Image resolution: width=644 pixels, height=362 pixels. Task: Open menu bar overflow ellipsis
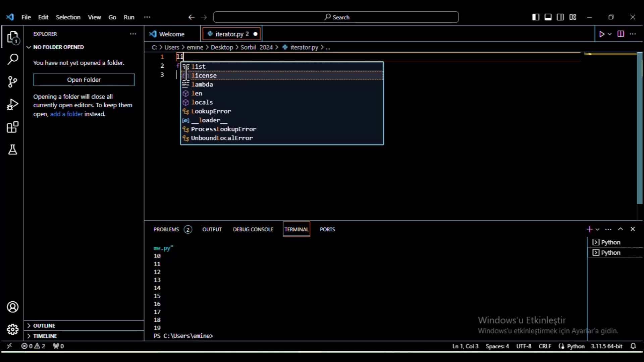[147, 17]
